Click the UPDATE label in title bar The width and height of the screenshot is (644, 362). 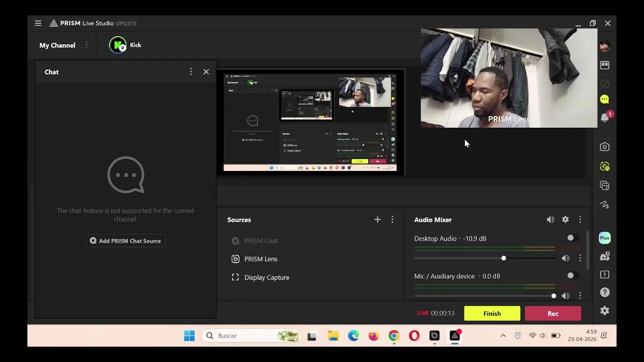tap(126, 23)
